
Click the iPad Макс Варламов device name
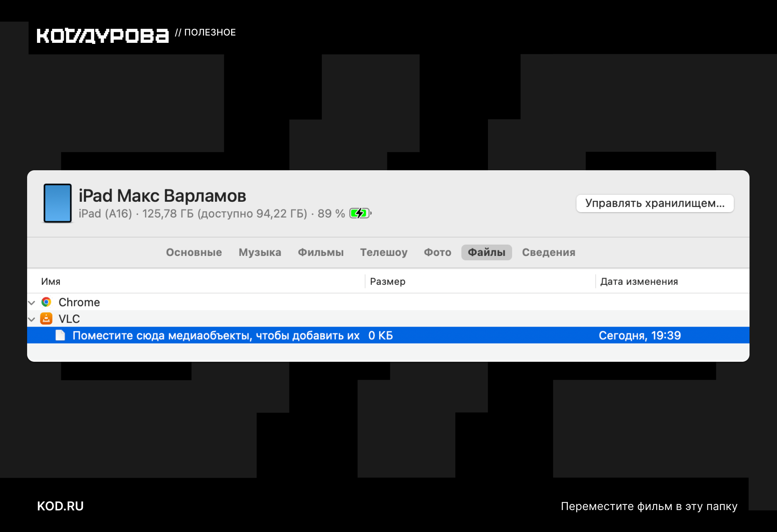pyautogui.click(x=162, y=196)
